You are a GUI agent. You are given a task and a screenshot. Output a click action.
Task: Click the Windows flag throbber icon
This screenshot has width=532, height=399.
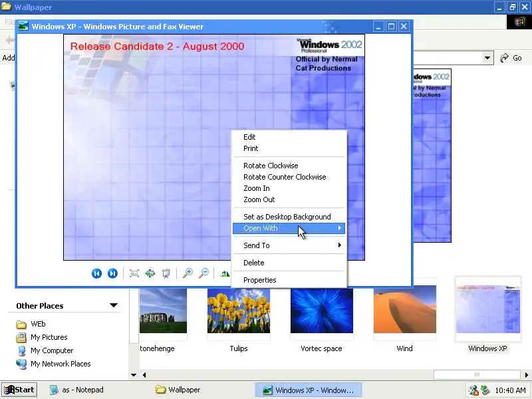click(x=519, y=23)
